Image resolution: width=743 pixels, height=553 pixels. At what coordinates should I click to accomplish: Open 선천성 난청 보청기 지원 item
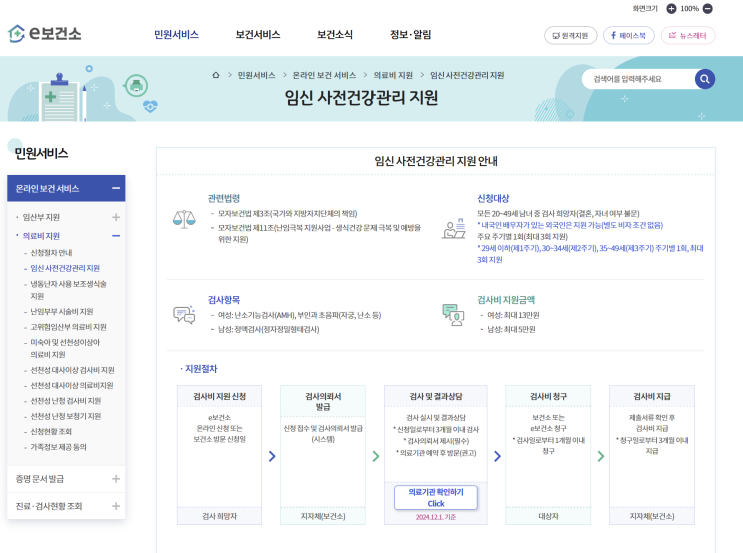click(x=65, y=416)
